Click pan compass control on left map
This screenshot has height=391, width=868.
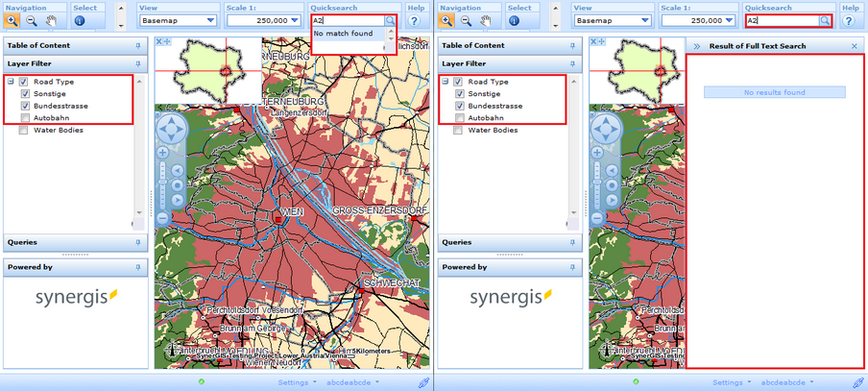pos(172,129)
